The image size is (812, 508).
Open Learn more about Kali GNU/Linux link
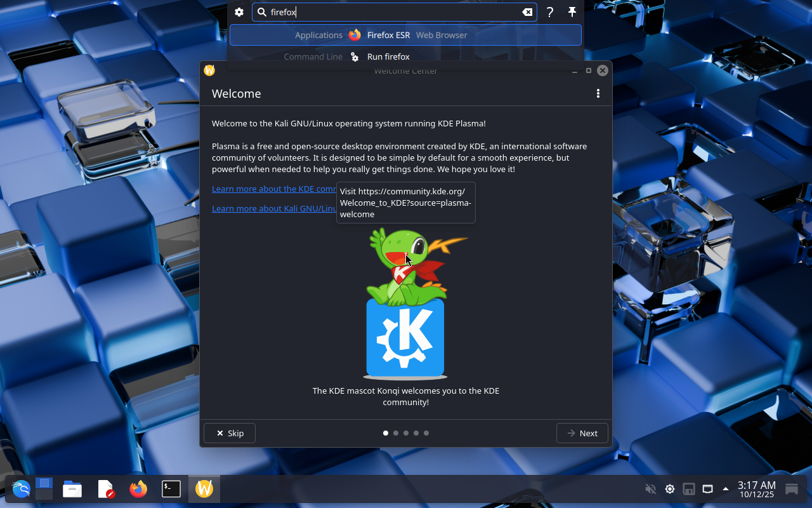274,208
